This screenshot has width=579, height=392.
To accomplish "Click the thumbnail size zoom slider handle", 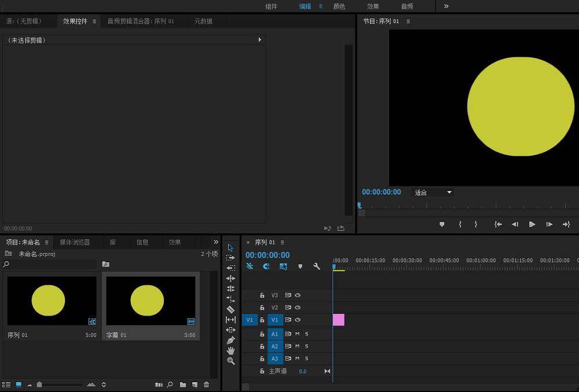I will (39, 384).
